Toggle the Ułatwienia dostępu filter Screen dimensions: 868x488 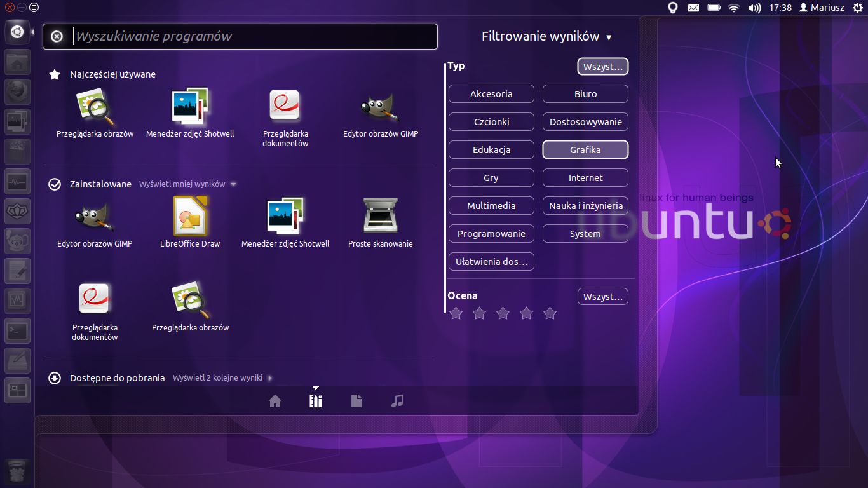(491, 262)
